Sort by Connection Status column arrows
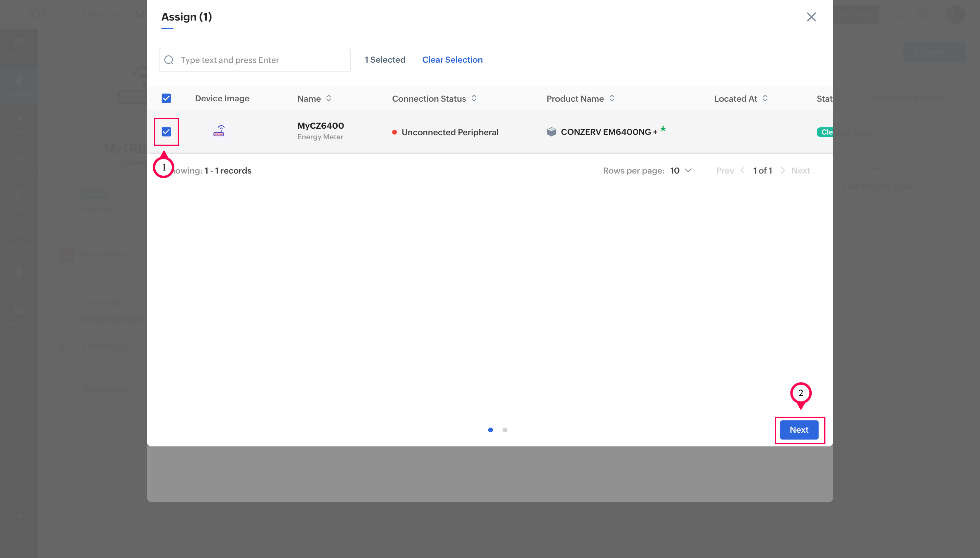The width and height of the screenshot is (980, 558). pos(474,99)
